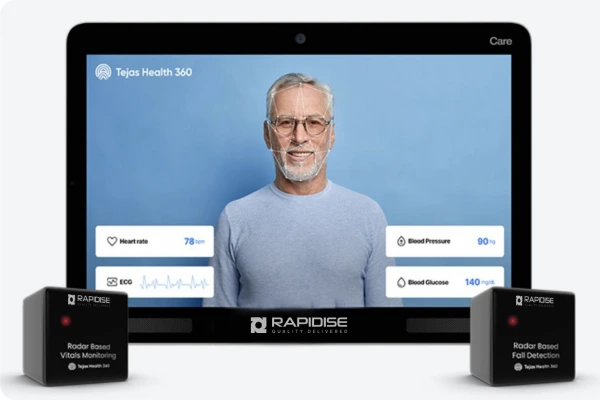Click the Radar Based Fall Detection label
Viewport: 600px width, 400px height.
[533, 350]
